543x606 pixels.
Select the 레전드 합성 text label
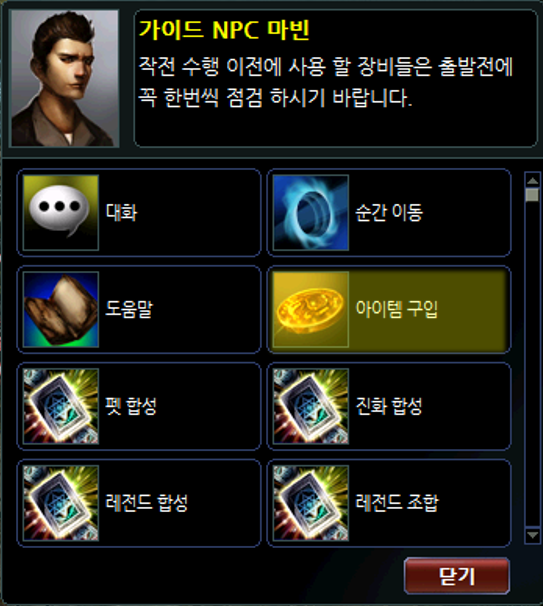(146, 502)
